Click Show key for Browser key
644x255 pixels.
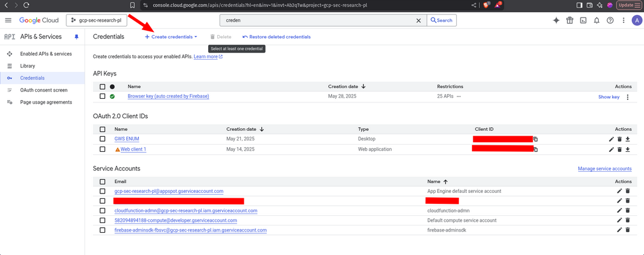pyautogui.click(x=608, y=97)
